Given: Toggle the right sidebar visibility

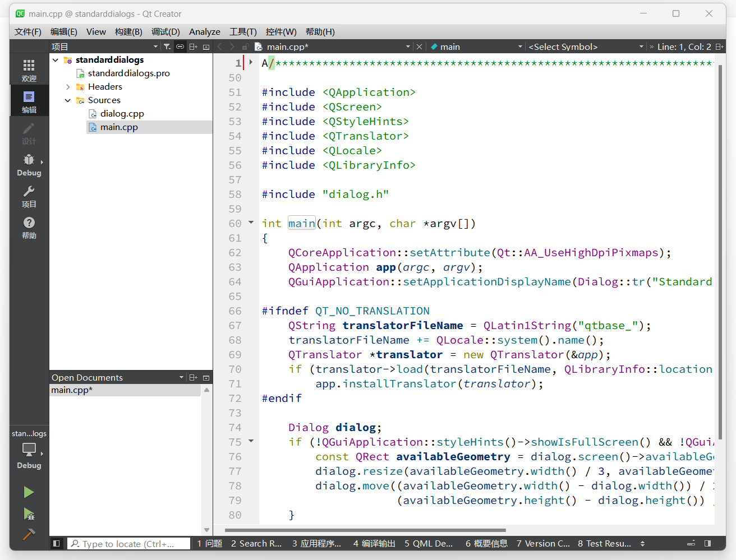Looking at the screenshot, I should (x=707, y=543).
